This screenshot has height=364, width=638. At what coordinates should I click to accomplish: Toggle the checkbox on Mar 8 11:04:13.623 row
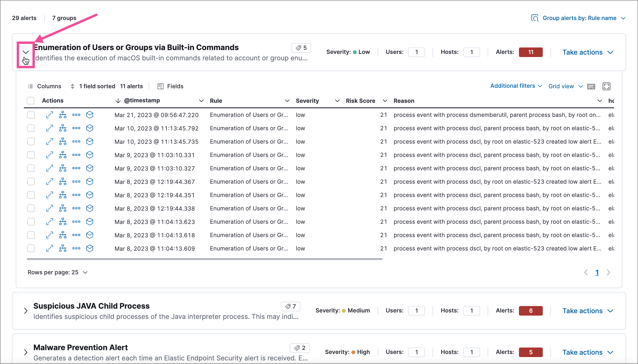[30, 222]
